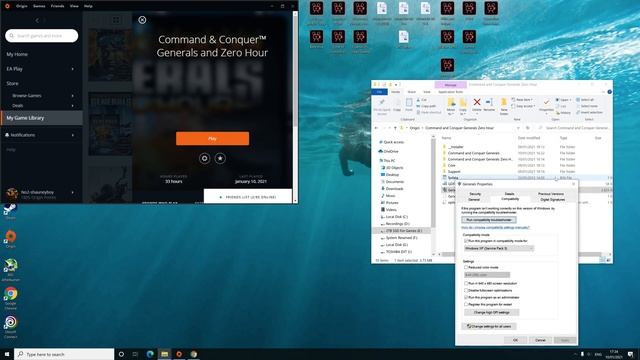Click Windows Start button
This screenshot has height=360, width=640.
coord(7,354)
